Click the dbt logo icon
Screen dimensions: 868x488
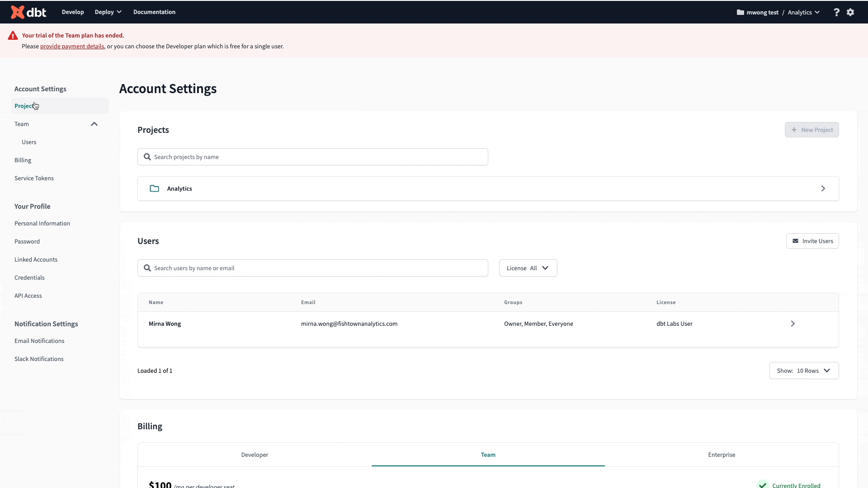[18, 12]
